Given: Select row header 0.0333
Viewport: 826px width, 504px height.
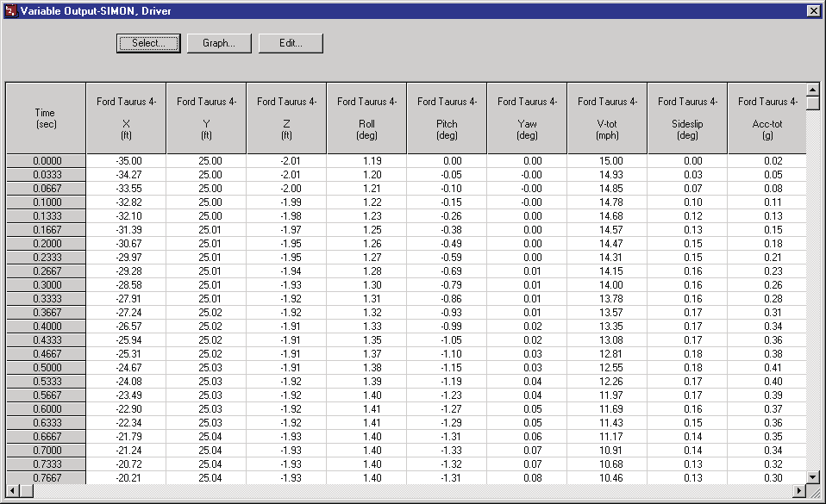Looking at the screenshot, I should click(46, 175).
